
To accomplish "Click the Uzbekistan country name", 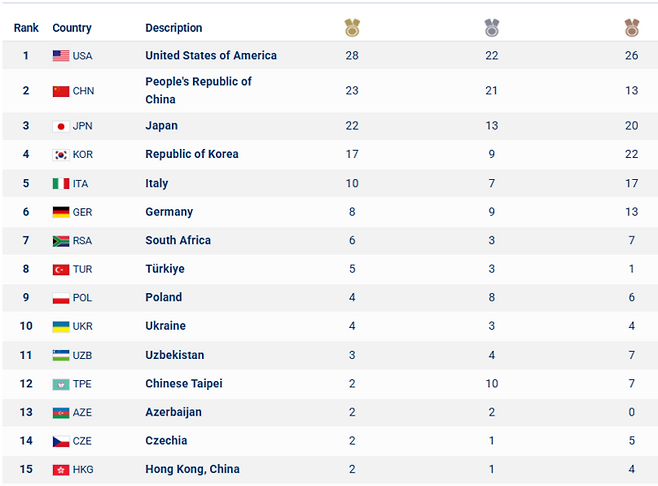I will point(174,355).
